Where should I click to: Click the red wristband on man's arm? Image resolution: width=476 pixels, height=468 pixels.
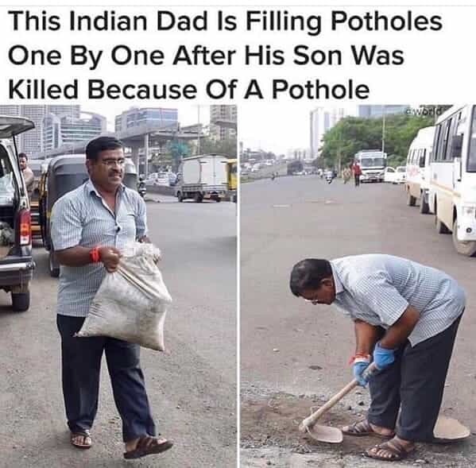(95, 254)
